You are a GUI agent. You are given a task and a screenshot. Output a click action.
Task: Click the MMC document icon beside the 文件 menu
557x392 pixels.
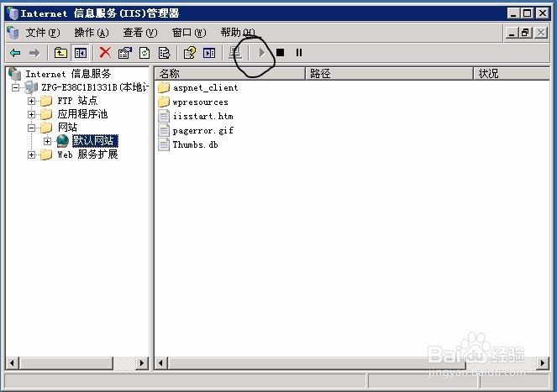pos(13,33)
